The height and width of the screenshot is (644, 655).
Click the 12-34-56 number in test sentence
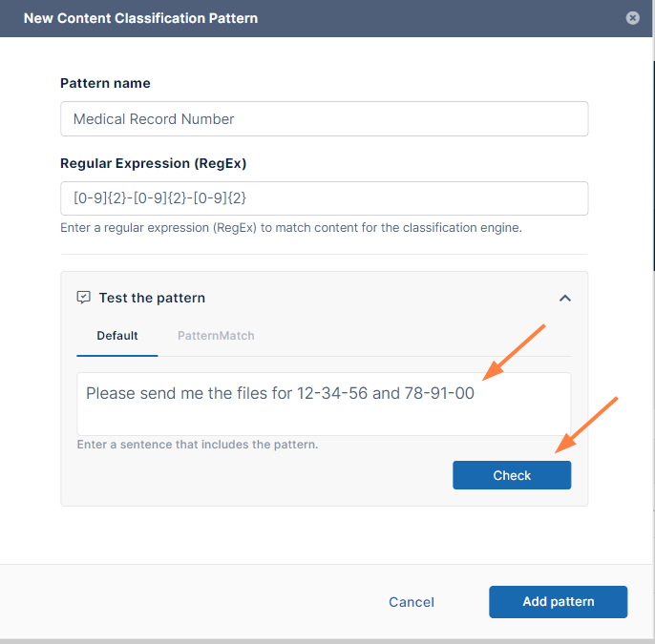pyautogui.click(x=332, y=393)
